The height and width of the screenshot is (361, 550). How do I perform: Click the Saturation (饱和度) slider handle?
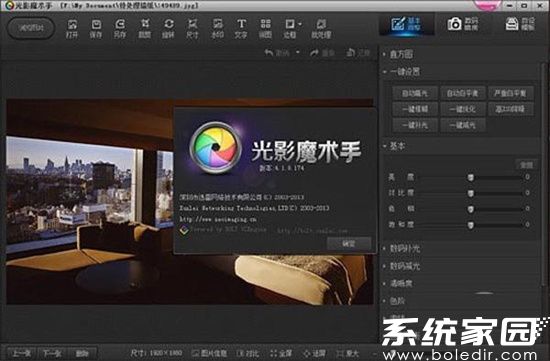[471, 225]
